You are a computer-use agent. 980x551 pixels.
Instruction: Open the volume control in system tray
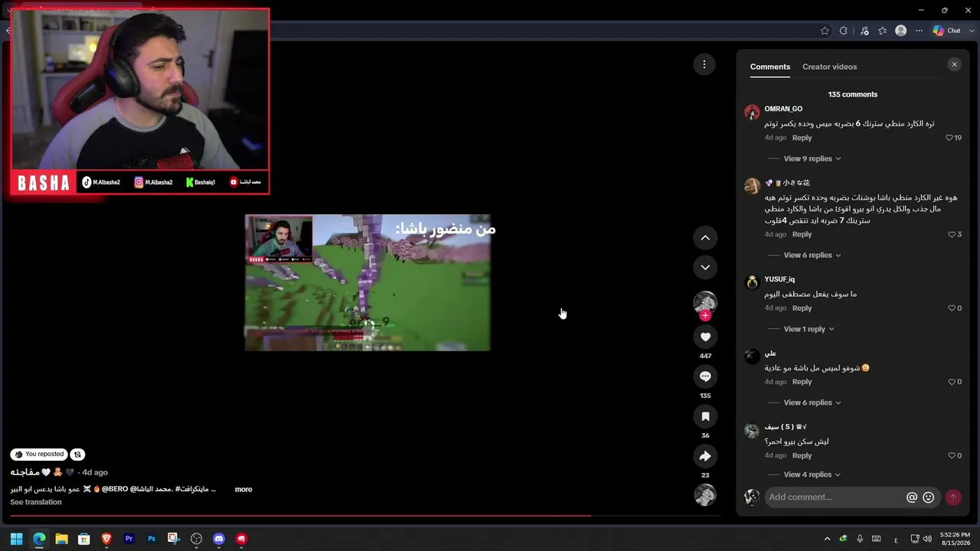coord(927,539)
